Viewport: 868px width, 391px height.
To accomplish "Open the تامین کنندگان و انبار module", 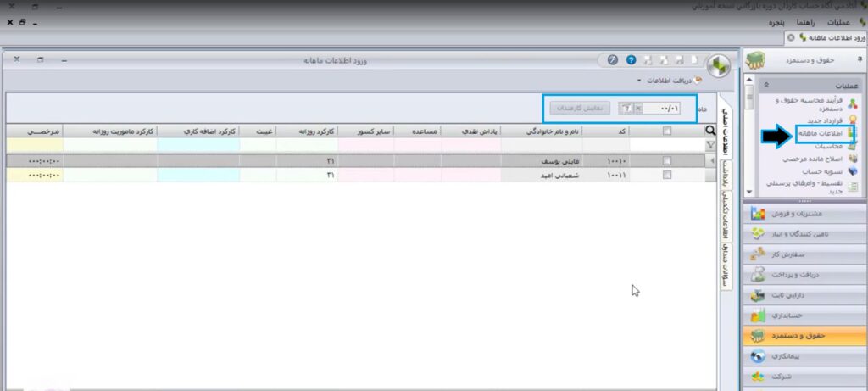I will (x=804, y=234).
